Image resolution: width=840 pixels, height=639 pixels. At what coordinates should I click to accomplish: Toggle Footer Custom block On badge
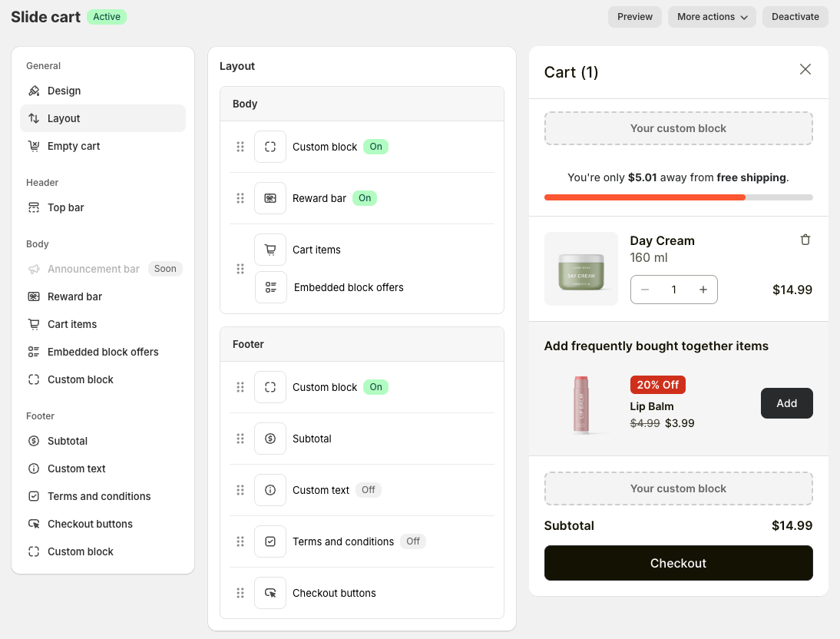pos(375,387)
